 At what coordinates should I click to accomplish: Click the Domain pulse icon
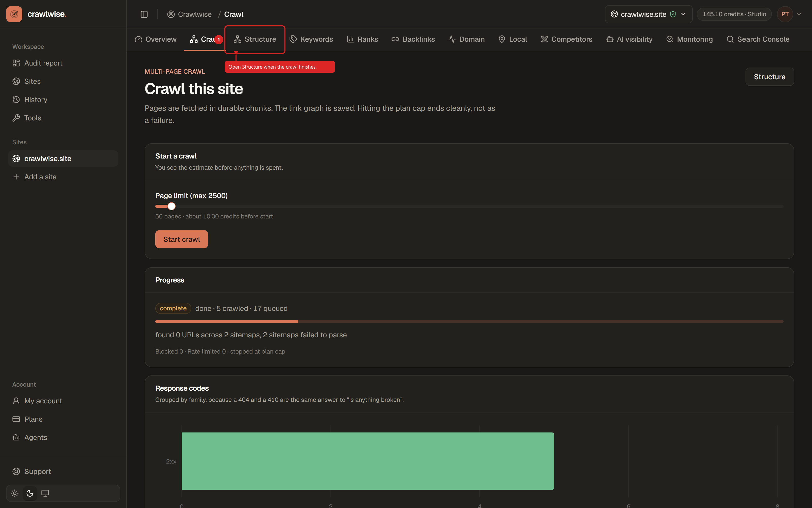[452, 39]
